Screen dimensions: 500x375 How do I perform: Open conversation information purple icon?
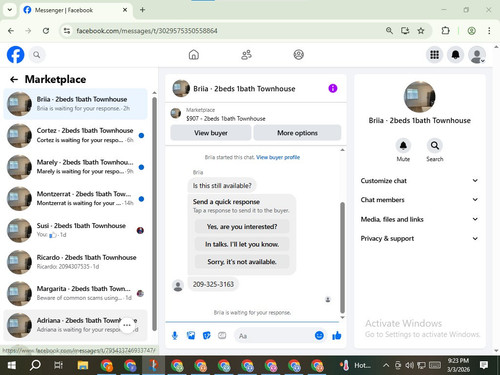click(x=333, y=88)
